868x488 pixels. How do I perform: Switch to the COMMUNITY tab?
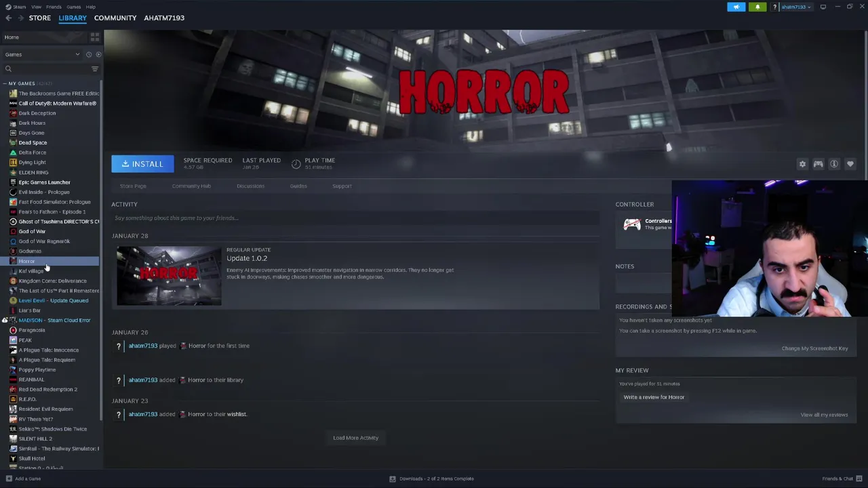pyautogui.click(x=115, y=18)
